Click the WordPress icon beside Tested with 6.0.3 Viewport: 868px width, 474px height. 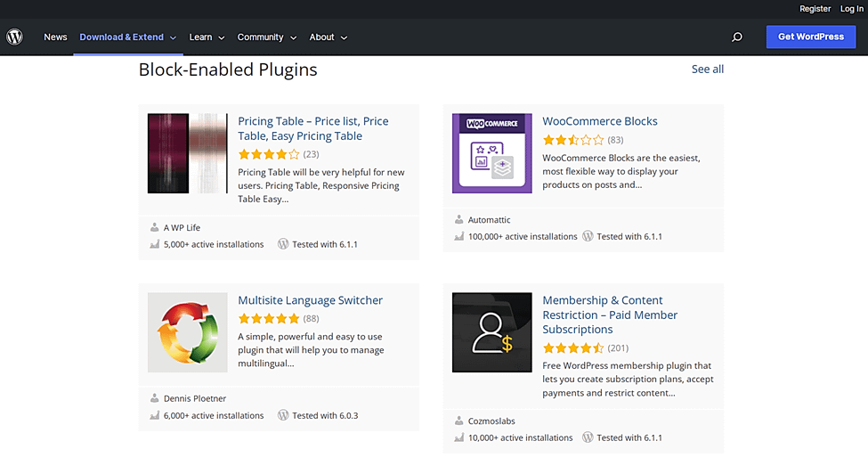coord(283,415)
